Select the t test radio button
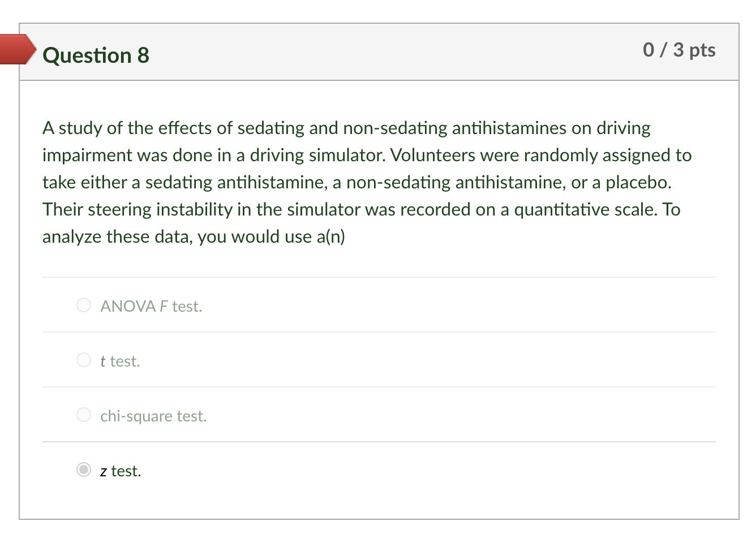The image size is (756, 534). point(83,360)
